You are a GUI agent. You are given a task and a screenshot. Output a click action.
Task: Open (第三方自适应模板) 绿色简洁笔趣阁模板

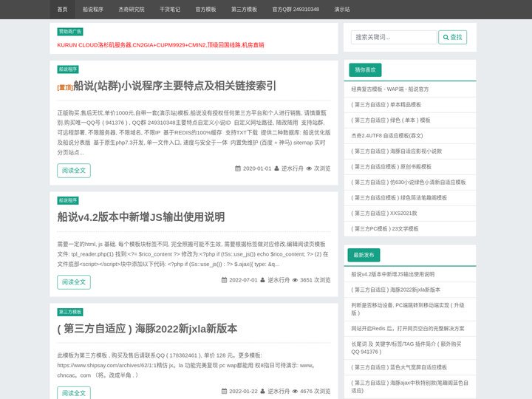tap(399, 198)
